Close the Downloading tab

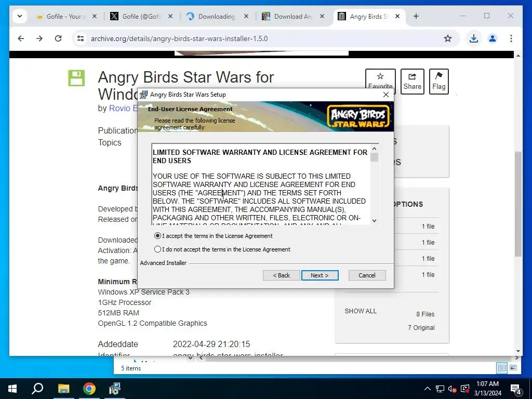point(246,16)
